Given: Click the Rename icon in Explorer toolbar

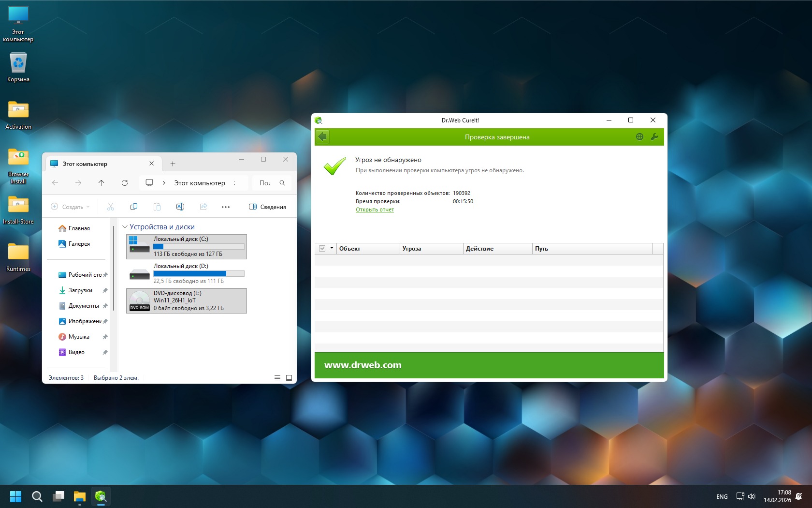Looking at the screenshot, I should 180,207.
